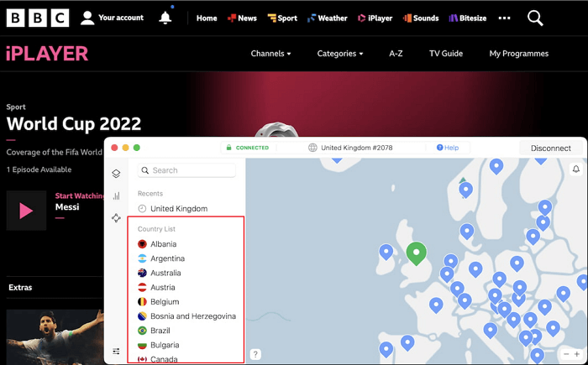Image resolution: width=588 pixels, height=365 pixels.
Task: Select the Albania flag icon
Action: [142, 244]
